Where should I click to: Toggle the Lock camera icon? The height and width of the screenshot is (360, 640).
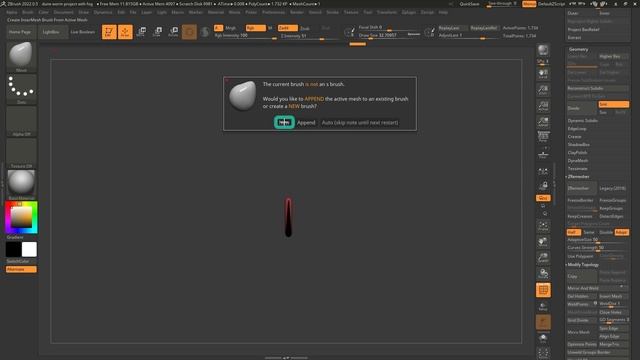pos(543,186)
